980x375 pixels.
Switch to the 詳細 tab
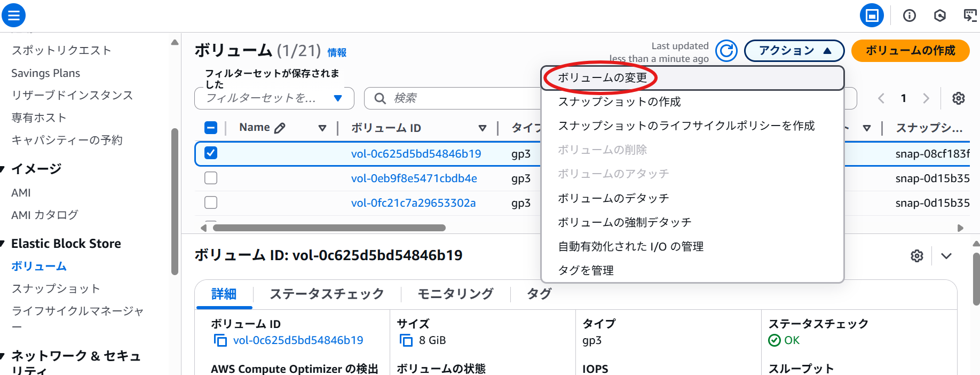(x=224, y=294)
